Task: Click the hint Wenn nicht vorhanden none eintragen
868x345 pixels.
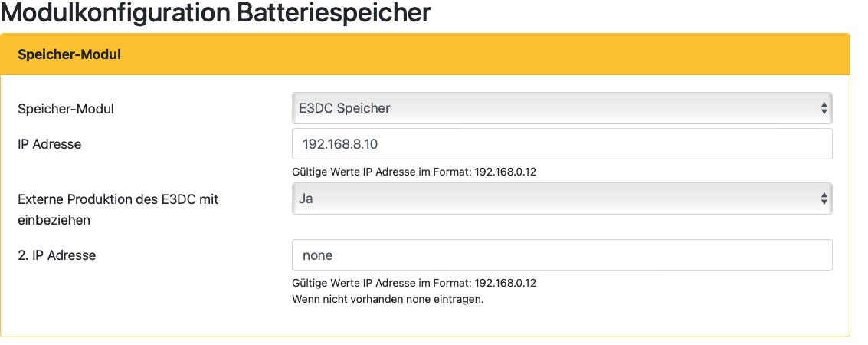Action: point(388,299)
